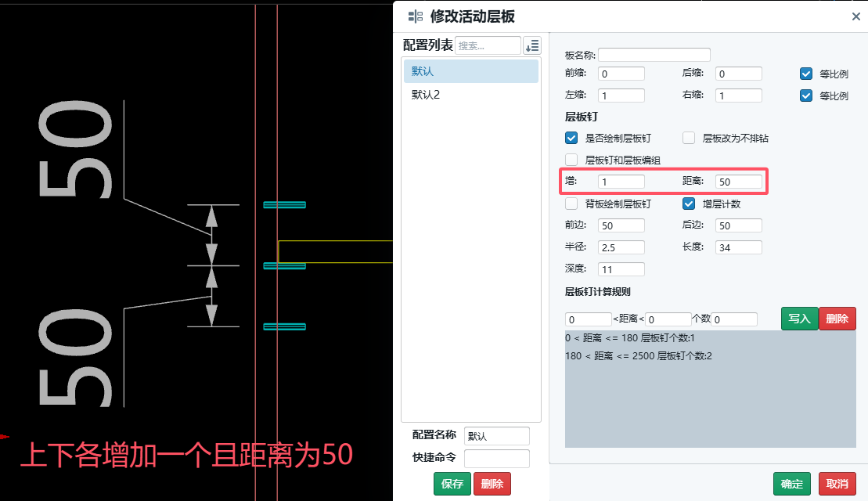Toggle 等比例 checkbox beside 后缩
Image resolution: width=868 pixels, height=501 pixels.
point(806,74)
